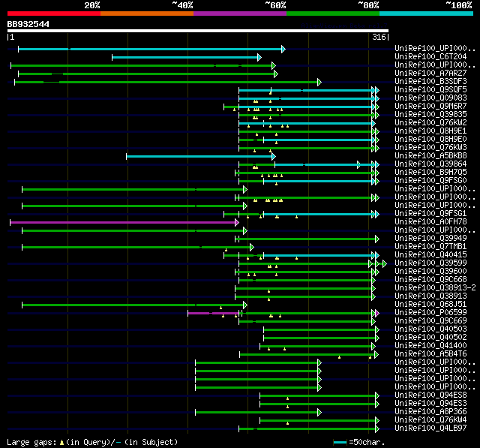Click the green alignment bar for Q7TMB1
The image size is (480, 448).
[137, 247]
